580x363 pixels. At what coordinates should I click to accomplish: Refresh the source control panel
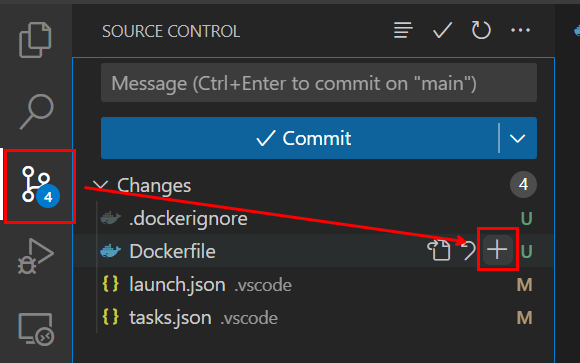(481, 30)
